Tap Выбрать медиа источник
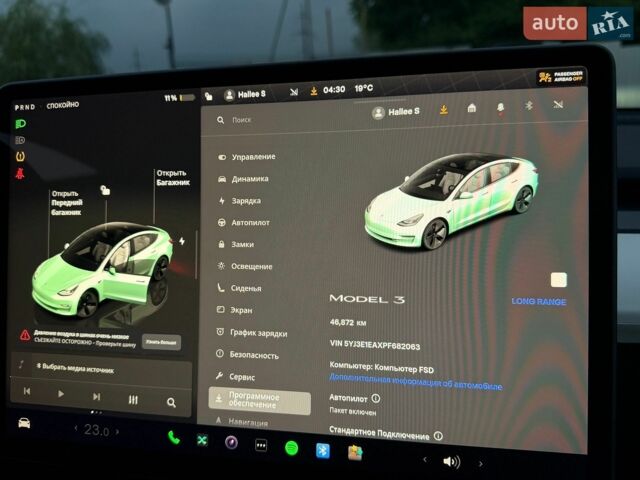640x480 pixels. pyautogui.click(x=76, y=369)
